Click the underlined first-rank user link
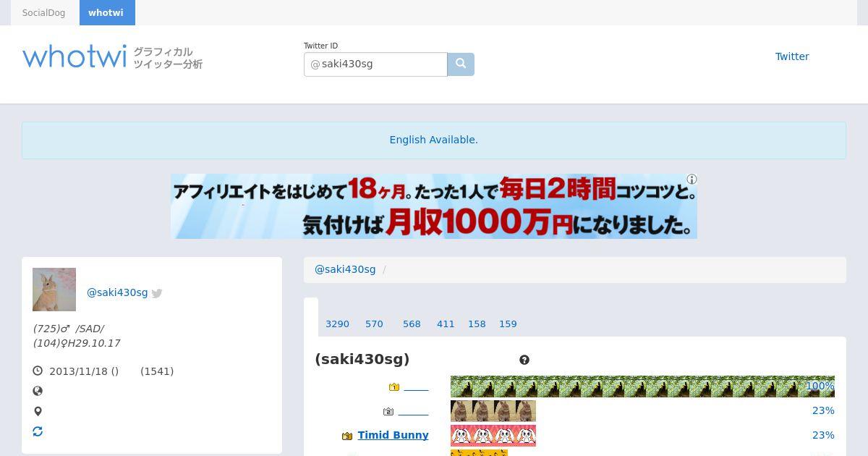Viewport: 868px width, 456px height. coord(417,387)
